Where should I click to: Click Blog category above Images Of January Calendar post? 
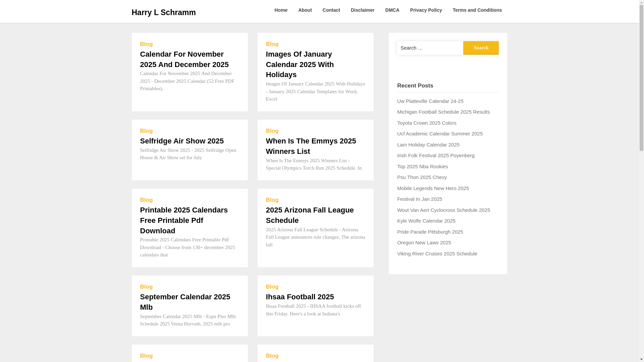tap(272, 44)
